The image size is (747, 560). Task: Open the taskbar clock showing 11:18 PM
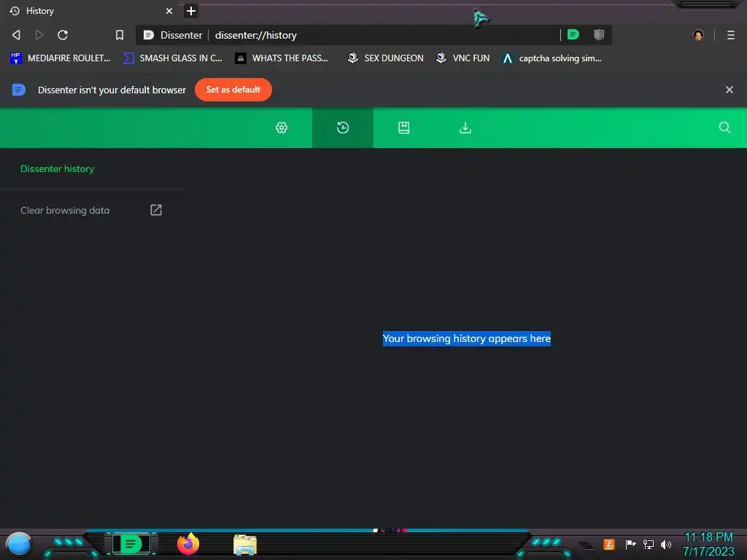[708, 544]
